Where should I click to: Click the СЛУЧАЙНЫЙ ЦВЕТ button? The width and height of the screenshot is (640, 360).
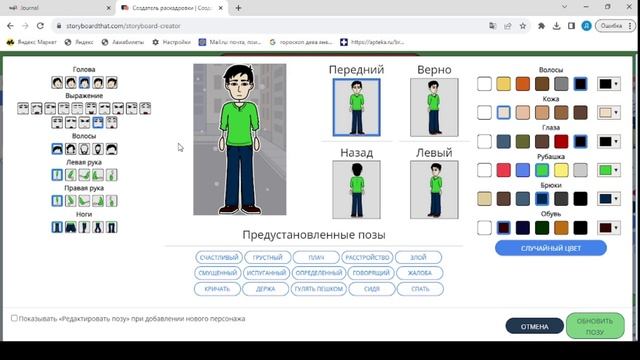tap(551, 248)
